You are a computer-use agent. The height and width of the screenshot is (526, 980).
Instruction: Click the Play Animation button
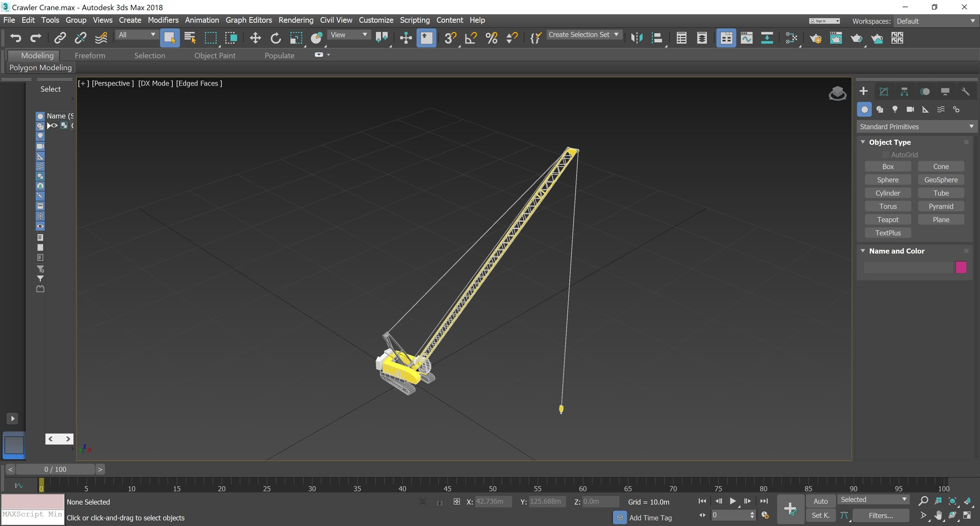click(x=732, y=501)
